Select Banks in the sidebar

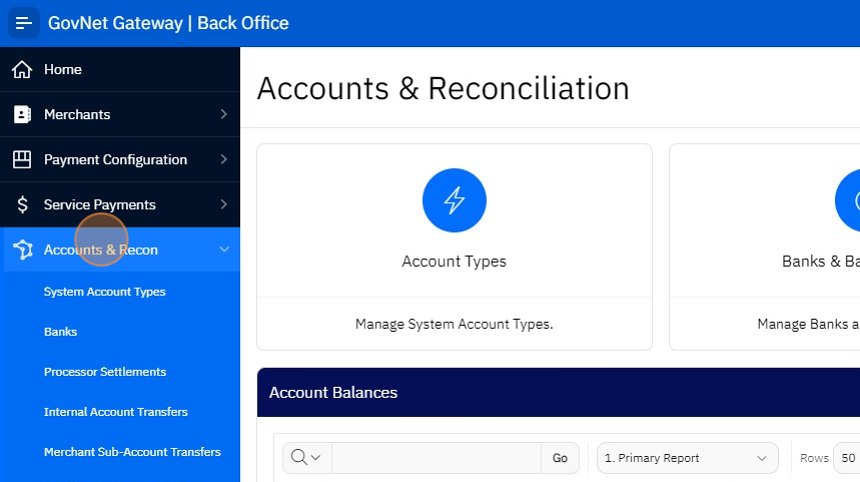pos(60,332)
